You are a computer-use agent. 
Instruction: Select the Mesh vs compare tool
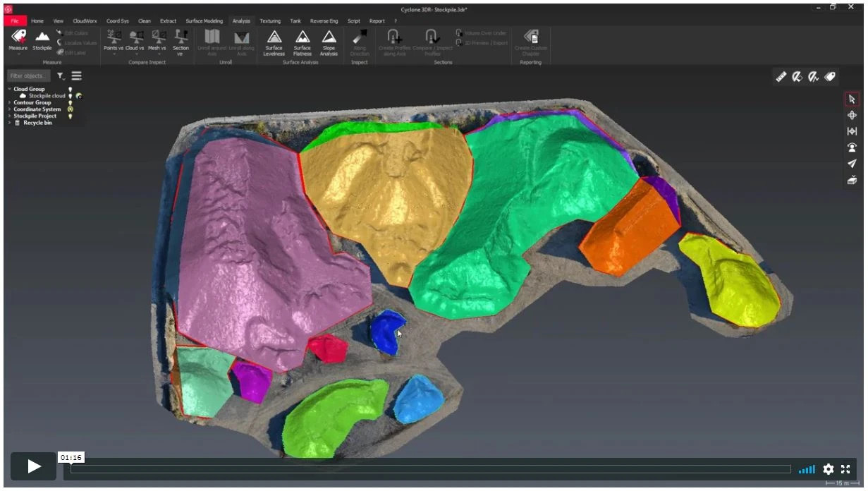pyautogui.click(x=157, y=40)
